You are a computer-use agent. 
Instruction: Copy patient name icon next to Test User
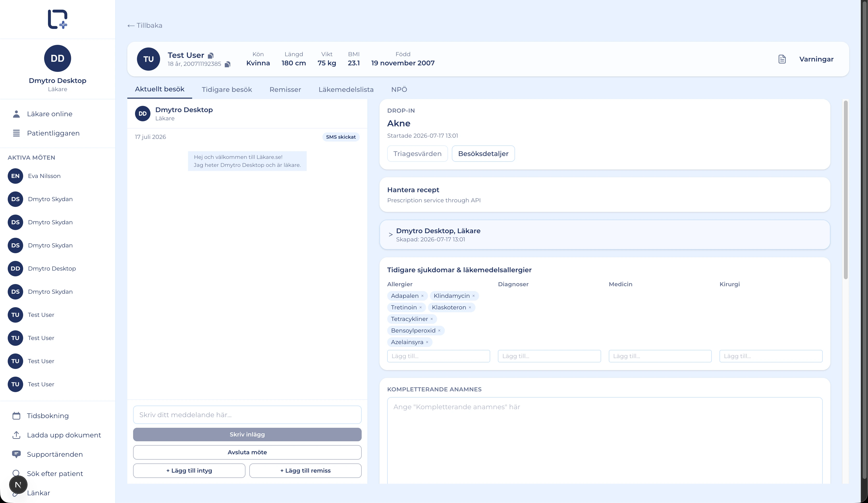pyautogui.click(x=211, y=55)
